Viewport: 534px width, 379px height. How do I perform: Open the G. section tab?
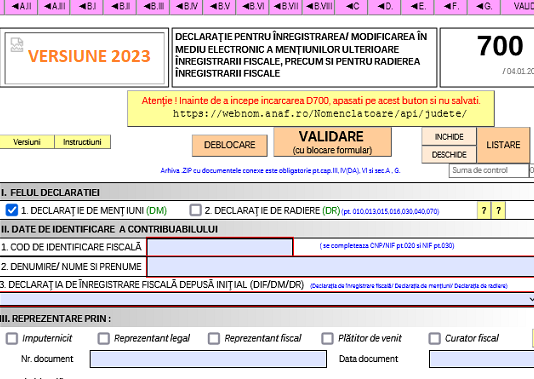(484, 6)
